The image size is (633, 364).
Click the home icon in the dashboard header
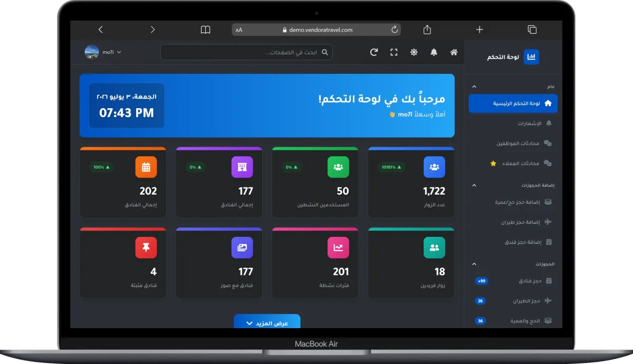coord(454,52)
